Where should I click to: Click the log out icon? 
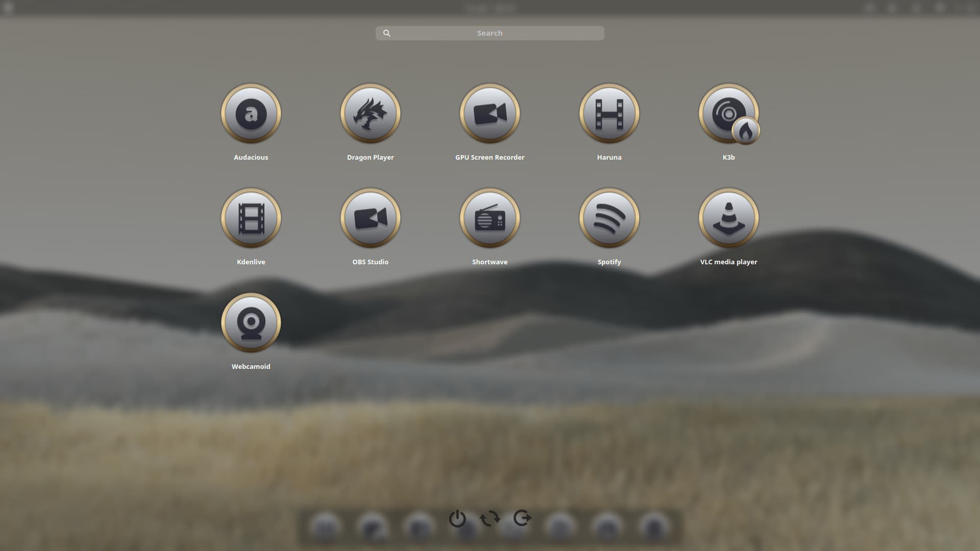coord(522,518)
